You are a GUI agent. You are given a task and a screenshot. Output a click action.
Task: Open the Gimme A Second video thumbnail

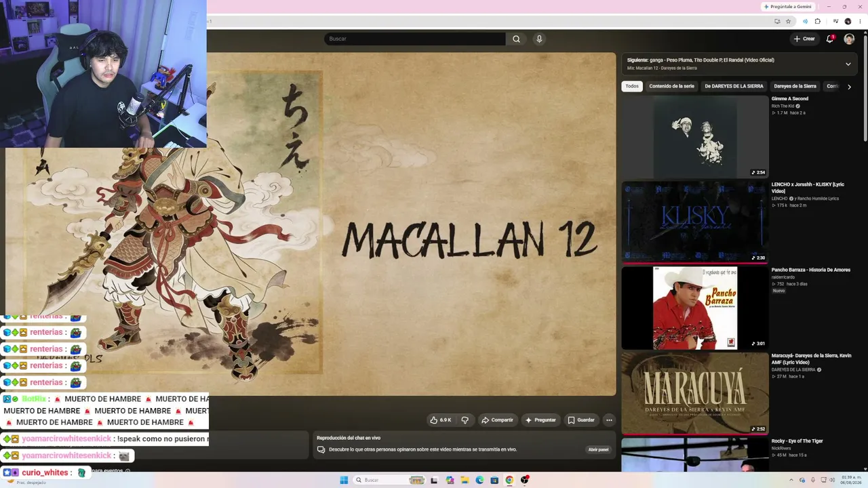[695, 137]
